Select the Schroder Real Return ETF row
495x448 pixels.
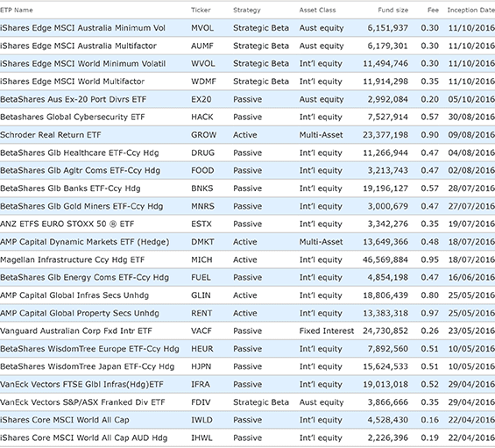point(247,135)
